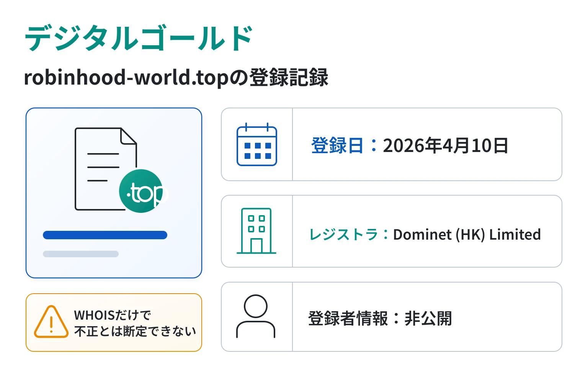Click the blue bar under the document
The width and height of the screenshot is (588, 392).
(x=105, y=235)
